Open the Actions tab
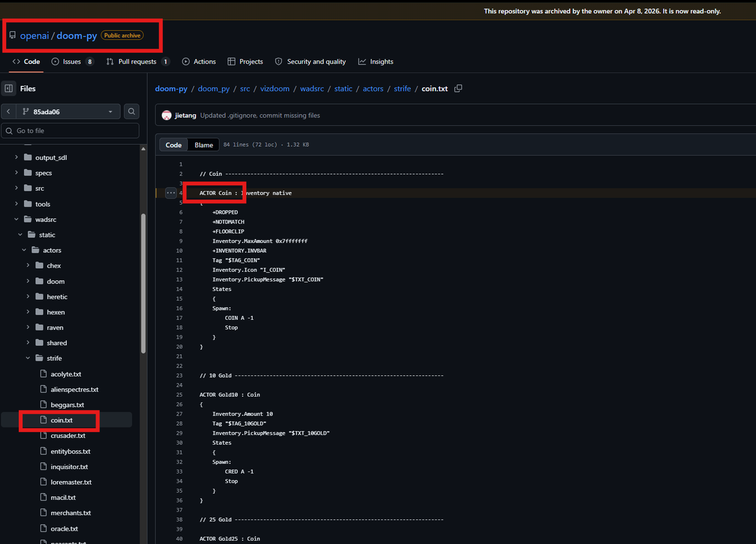Image resolution: width=756 pixels, height=544 pixels. pyautogui.click(x=199, y=62)
